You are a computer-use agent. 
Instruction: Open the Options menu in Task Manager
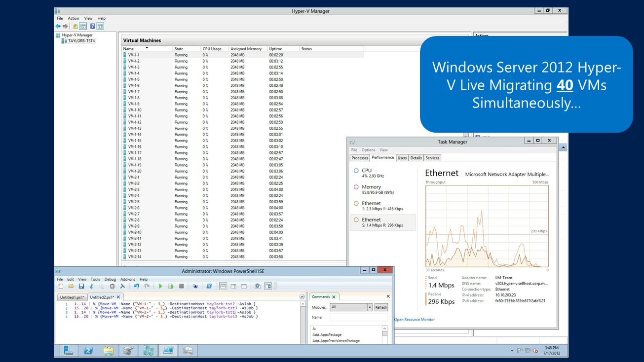(368, 150)
